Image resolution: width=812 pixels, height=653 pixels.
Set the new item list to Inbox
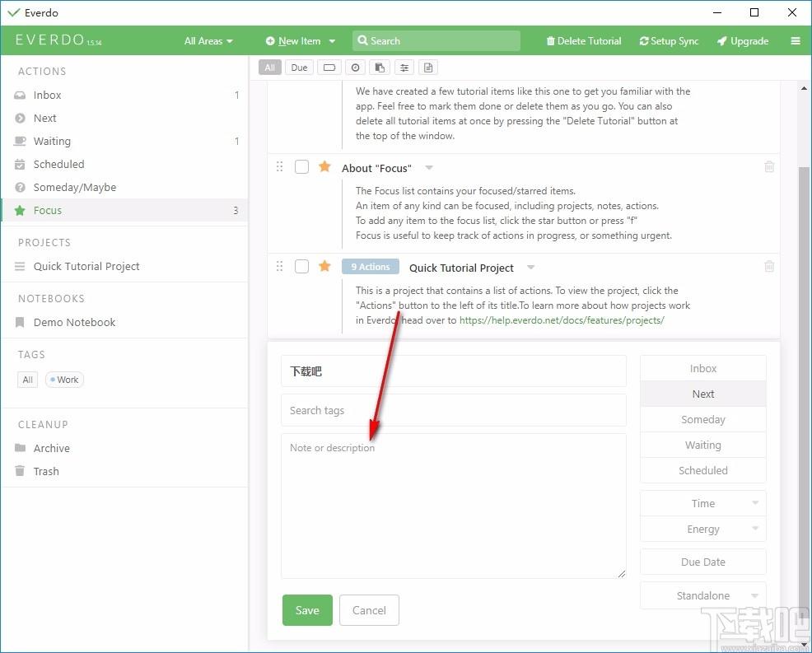(x=702, y=369)
